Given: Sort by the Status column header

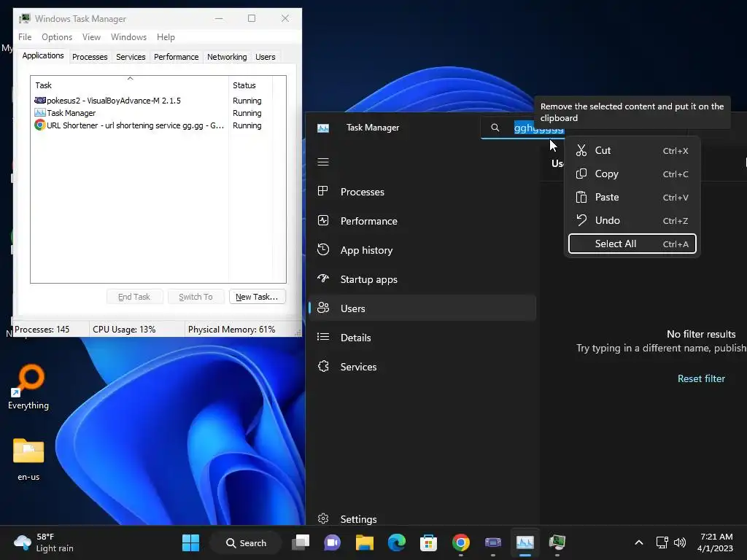Looking at the screenshot, I should tap(250, 85).
